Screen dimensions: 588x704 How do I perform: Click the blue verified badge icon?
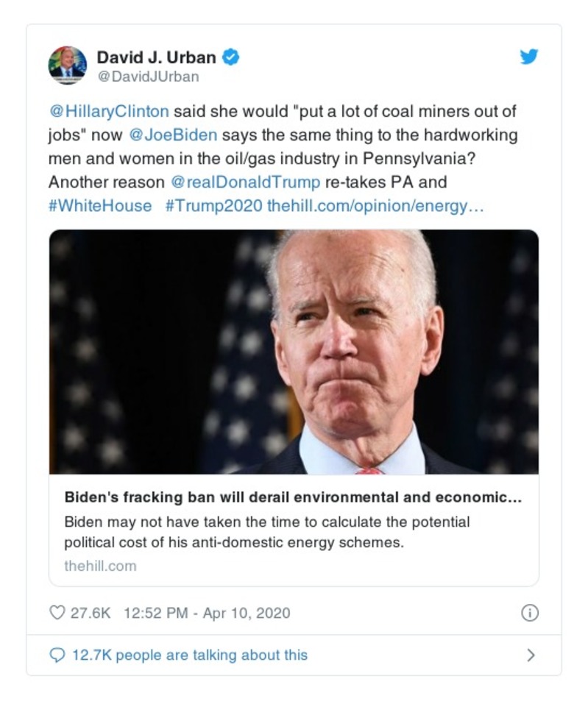(x=231, y=57)
